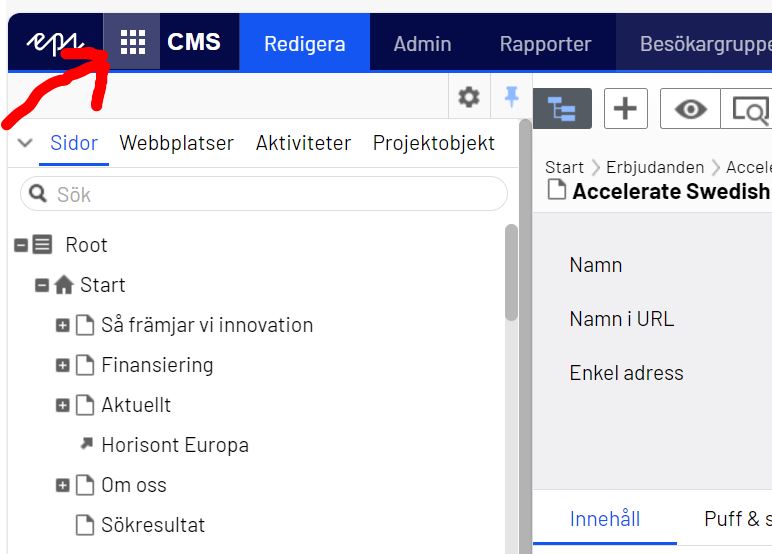Expand the Så främjar vi innovation node

click(62, 326)
